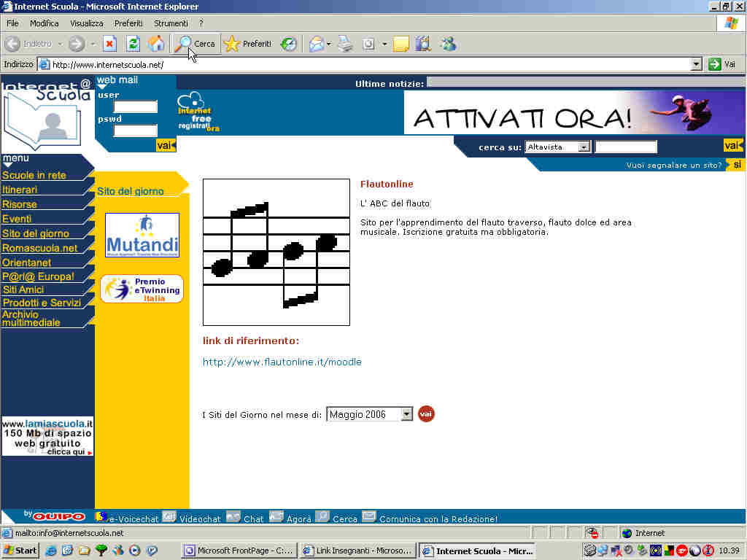Viewport: 747px width, 560px height.
Task: Click the green Vai go button
Action: click(722, 64)
